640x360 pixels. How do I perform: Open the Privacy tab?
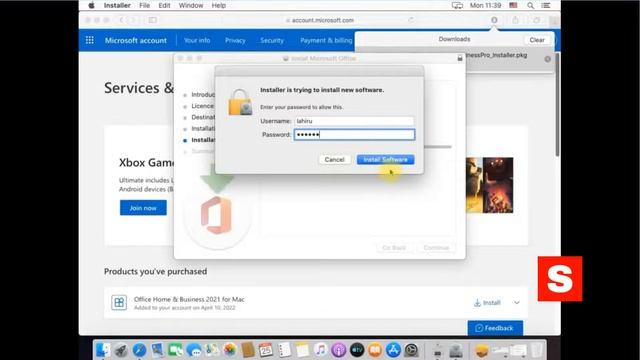[x=235, y=40]
